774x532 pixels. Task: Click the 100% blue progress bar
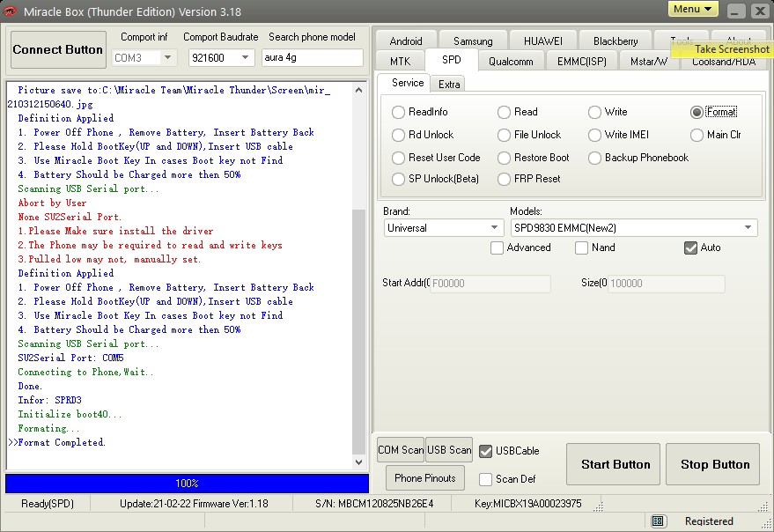187,484
